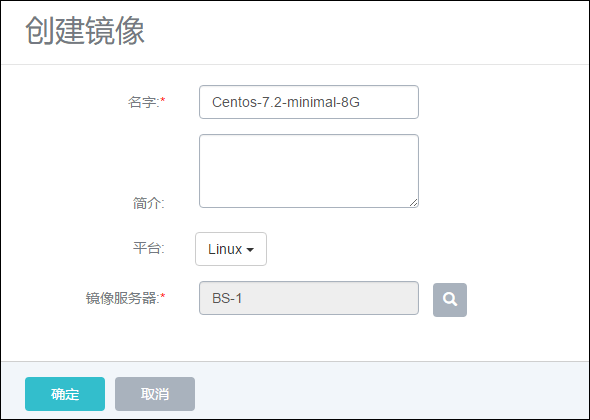Click the caret arrow next to Linux

coord(250,250)
